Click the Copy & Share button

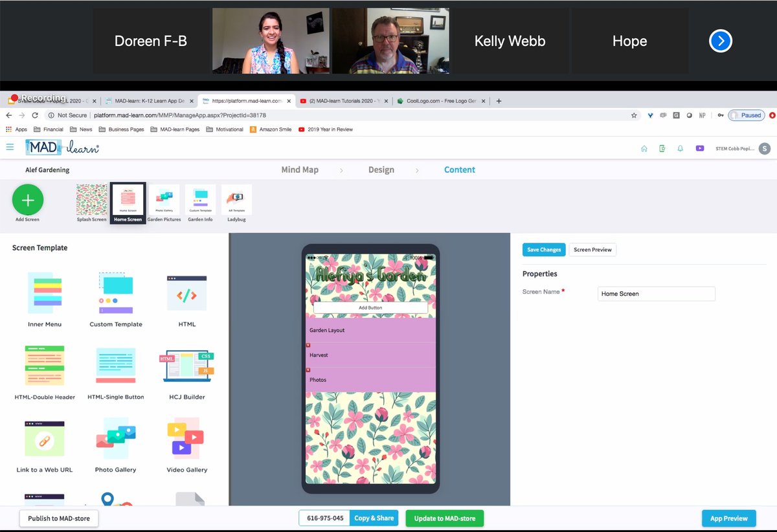(374, 518)
